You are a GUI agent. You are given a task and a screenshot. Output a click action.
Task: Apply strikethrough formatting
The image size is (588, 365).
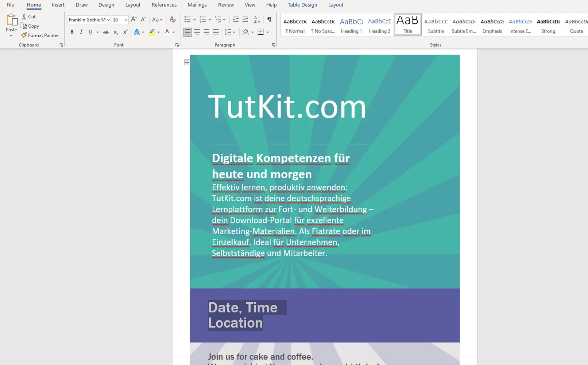tap(106, 32)
